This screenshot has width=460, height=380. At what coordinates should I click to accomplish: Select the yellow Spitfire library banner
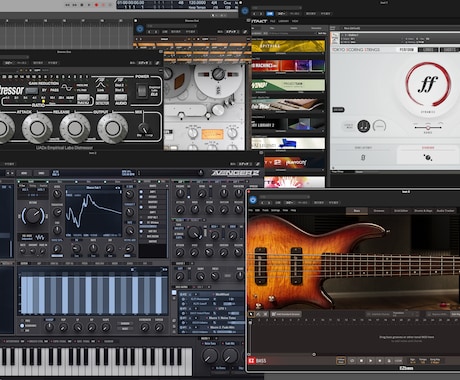tap(288, 46)
